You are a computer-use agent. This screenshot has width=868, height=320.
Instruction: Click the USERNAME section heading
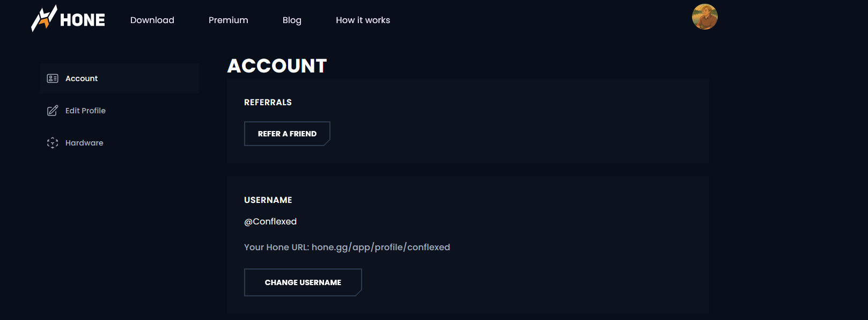(x=268, y=200)
